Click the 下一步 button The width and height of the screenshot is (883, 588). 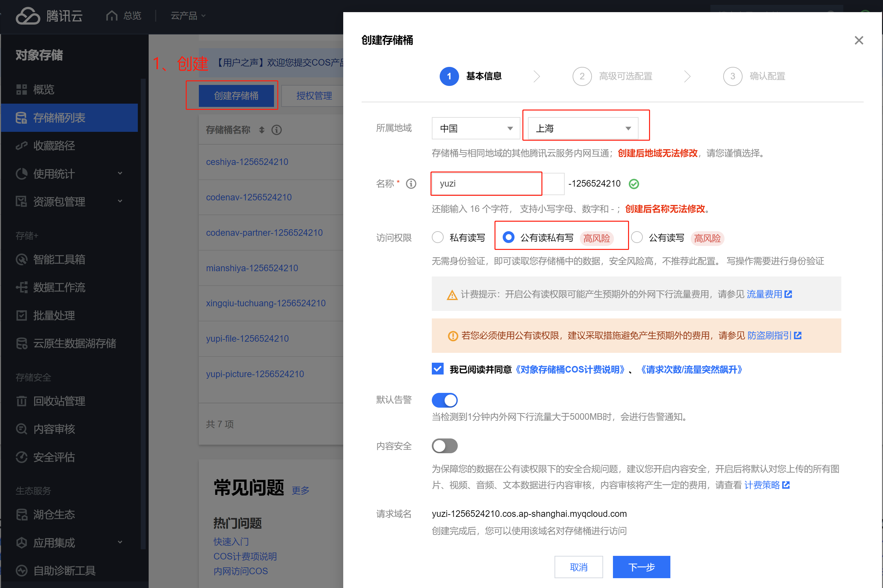(641, 567)
